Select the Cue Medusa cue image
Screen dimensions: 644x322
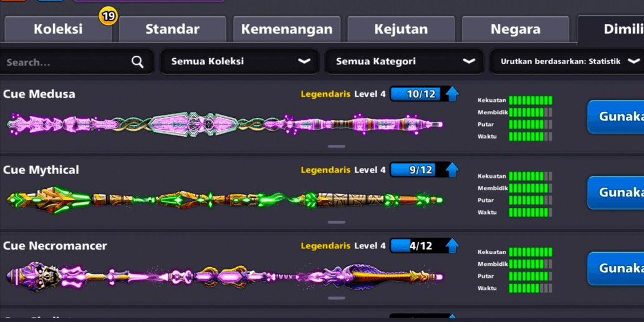click(x=225, y=124)
